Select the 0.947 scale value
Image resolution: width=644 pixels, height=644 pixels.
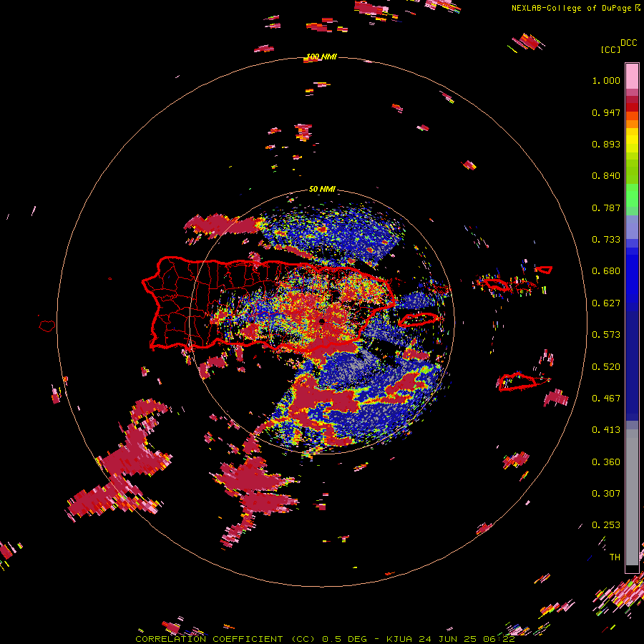[606, 112]
